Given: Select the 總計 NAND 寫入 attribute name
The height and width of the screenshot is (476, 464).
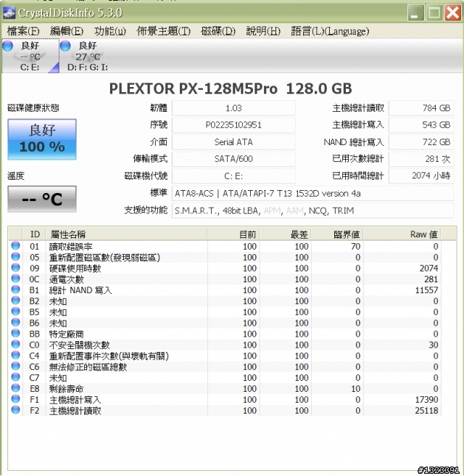Looking at the screenshot, I should tap(80, 290).
